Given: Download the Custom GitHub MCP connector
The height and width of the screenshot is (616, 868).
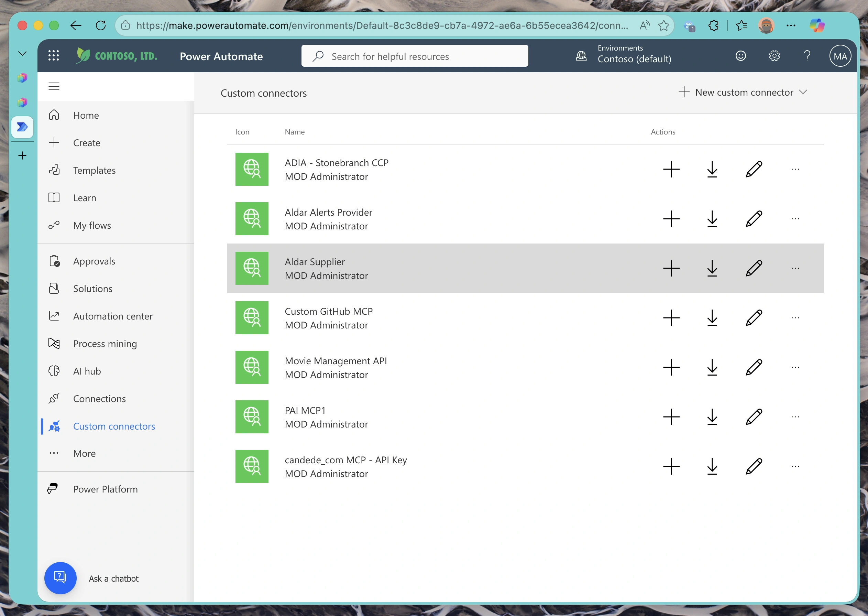Looking at the screenshot, I should 712,318.
